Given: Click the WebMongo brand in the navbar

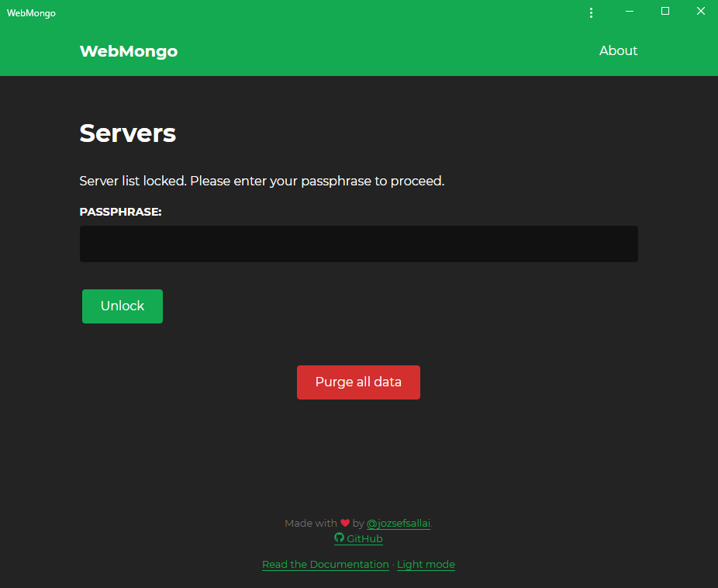Looking at the screenshot, I should (128, 50).
